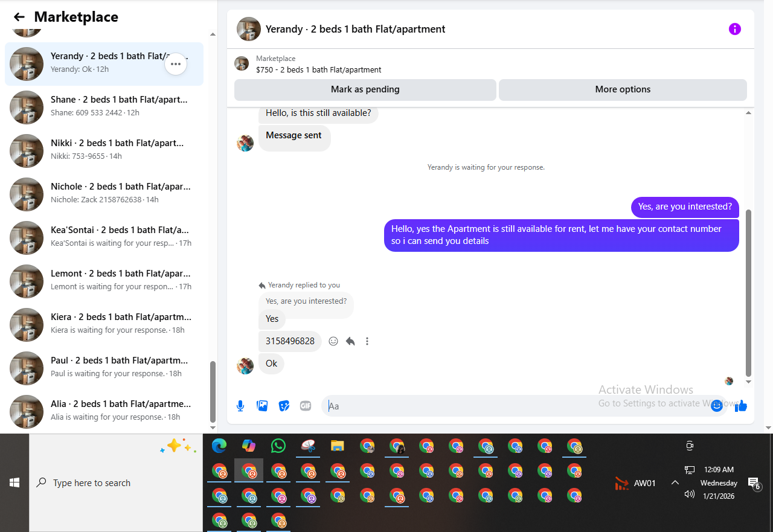Open the Snipping Tool from the taskbar
This screenshot has width=773, height=532.
point(307,446)
